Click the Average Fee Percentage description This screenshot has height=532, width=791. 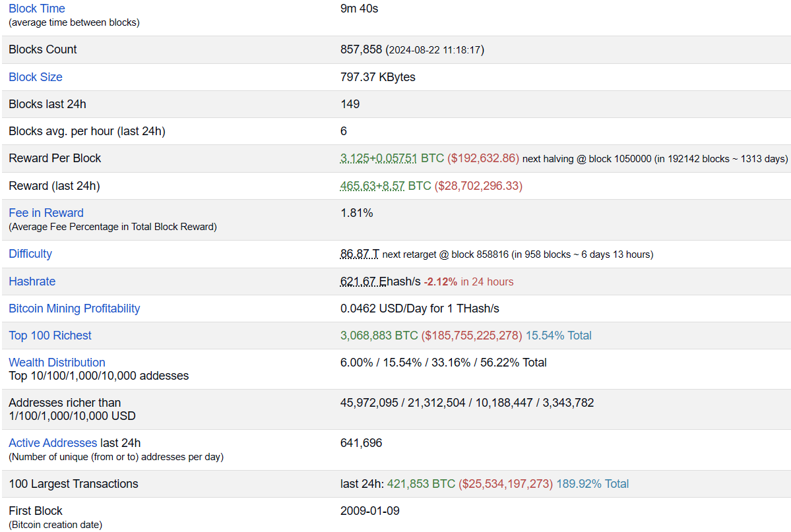pos(113,227)
